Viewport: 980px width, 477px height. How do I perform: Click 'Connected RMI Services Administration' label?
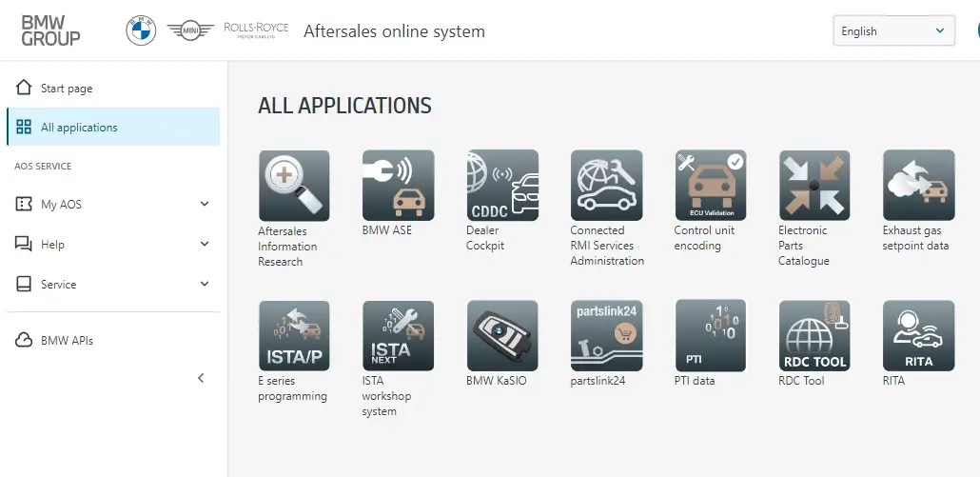click(607, 246)
